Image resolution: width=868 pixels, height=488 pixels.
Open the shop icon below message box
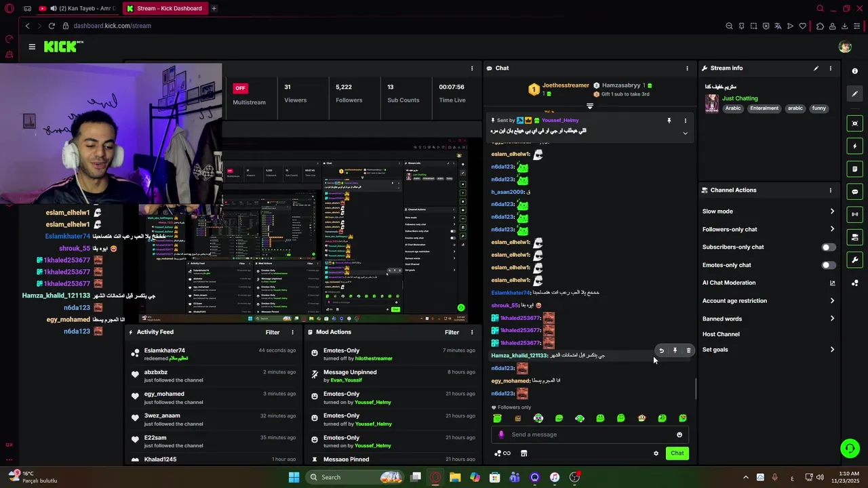pos(524,453)
